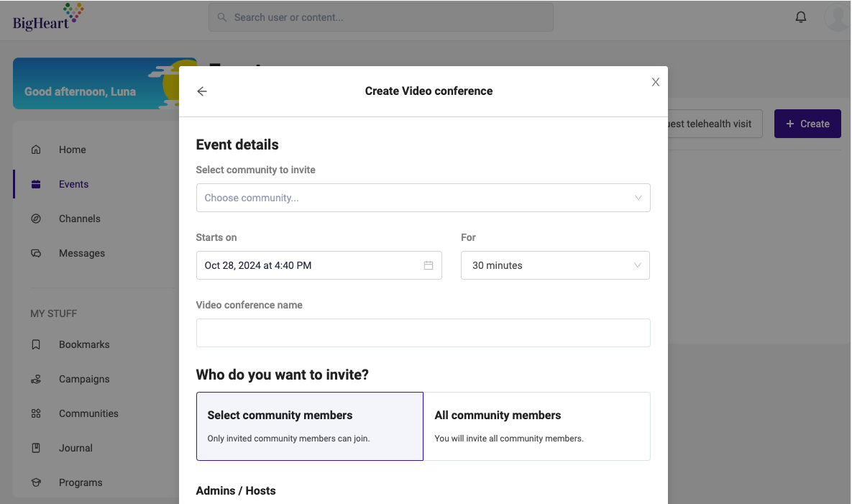The height and width of the screenshot is (504, 852).
Task: Click the Communities grid icon
Action: pyautogui.click(x=36, y=413)
